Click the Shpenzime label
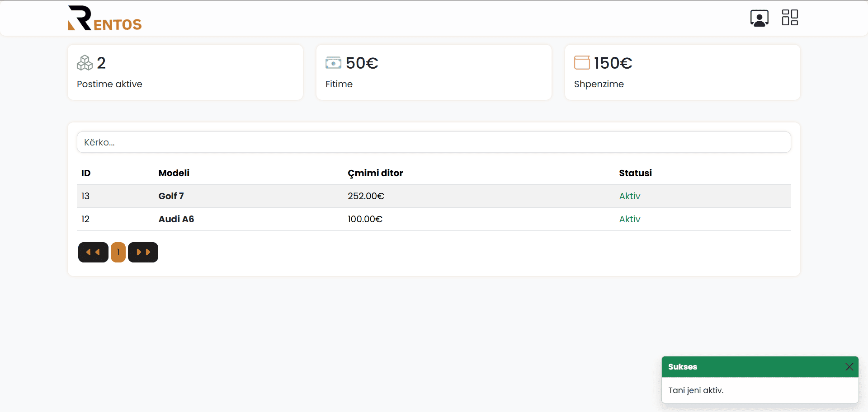Screen dimensions: 868x412 point(599,84)
